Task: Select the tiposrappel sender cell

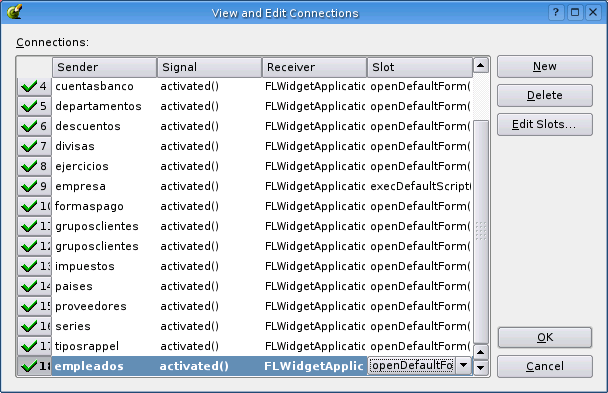Action: point(105,346)
